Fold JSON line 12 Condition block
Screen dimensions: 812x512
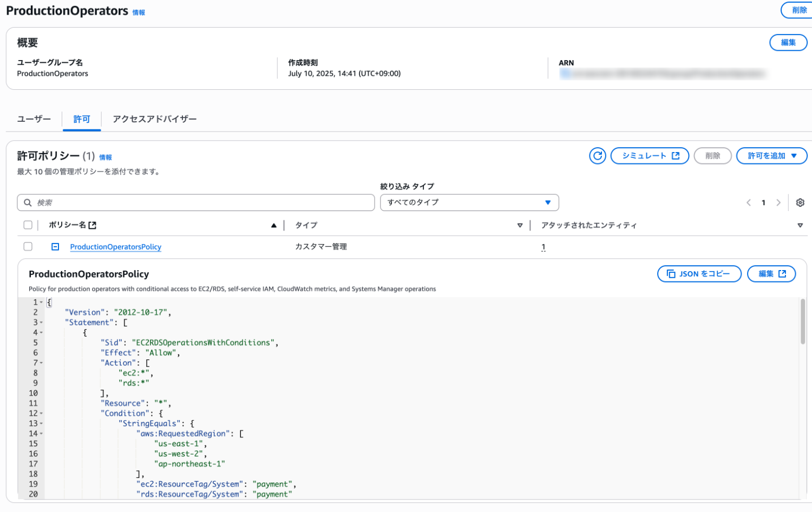point(41,413)
